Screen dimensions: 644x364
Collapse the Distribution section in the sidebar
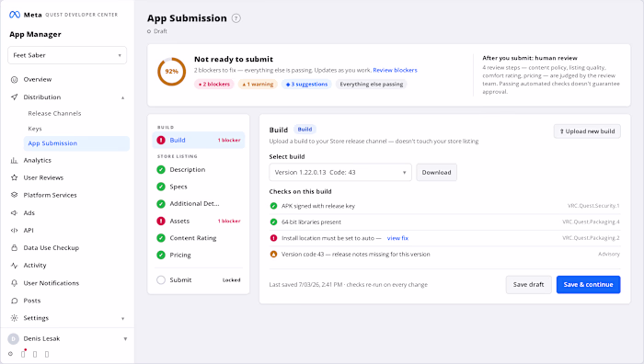(x=122, y=97)
